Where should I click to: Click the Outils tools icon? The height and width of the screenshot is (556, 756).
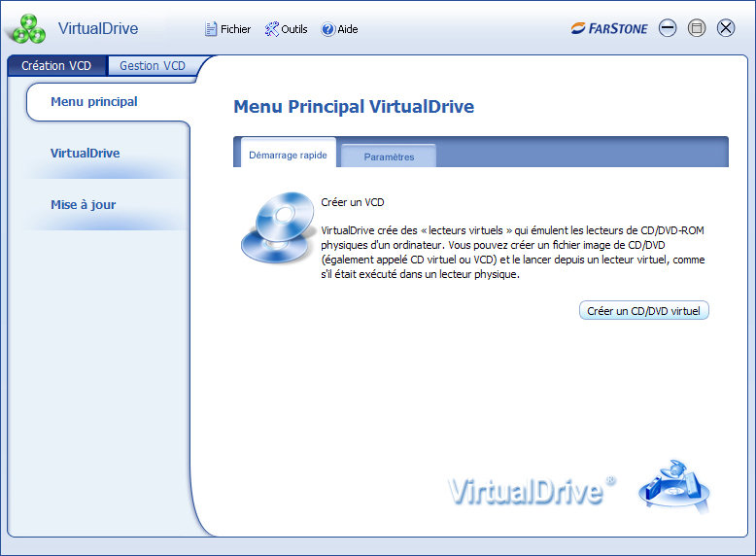(271, 29)
